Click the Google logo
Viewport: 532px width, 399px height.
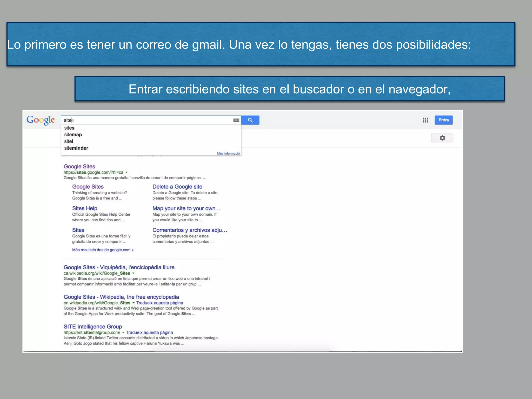(41, 120)
